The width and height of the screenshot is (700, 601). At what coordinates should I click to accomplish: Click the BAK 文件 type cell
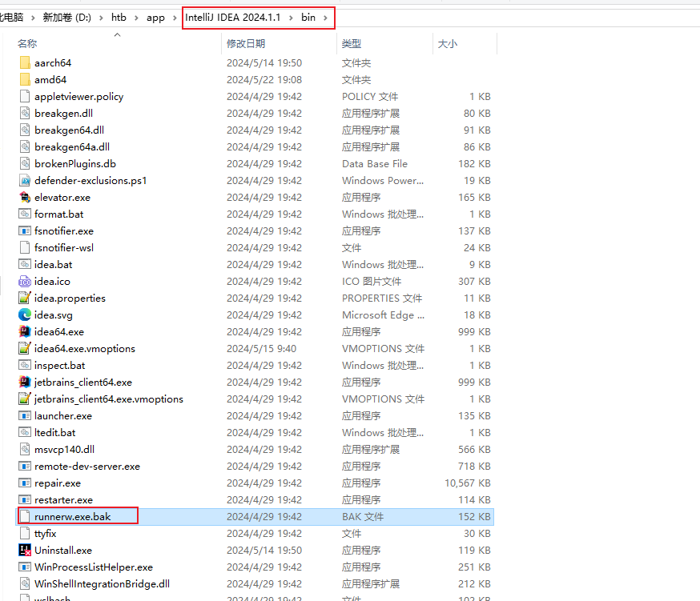click(363, 517)
